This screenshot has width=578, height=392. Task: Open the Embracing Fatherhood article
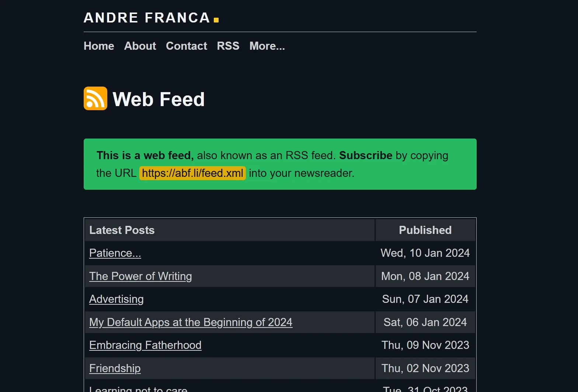pyautogui.click(x=145, y=345)
